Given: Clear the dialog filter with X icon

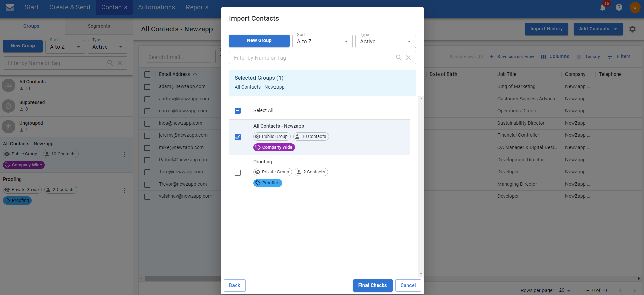Looking at the screenshot, I should tap(408, 58).
